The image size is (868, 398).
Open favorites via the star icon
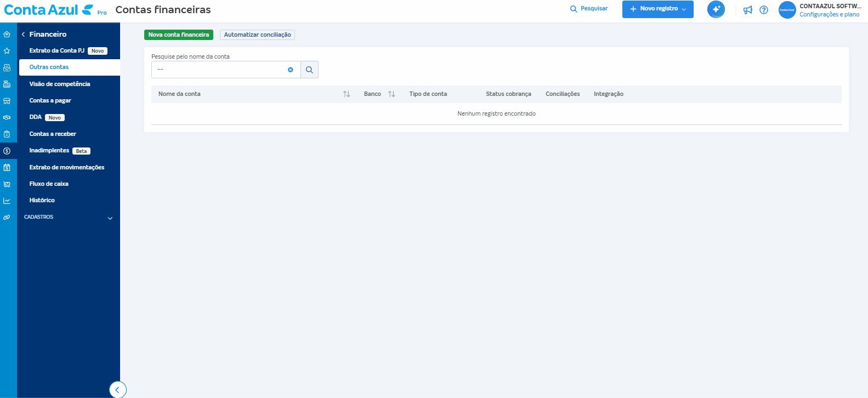coord(7,51)
